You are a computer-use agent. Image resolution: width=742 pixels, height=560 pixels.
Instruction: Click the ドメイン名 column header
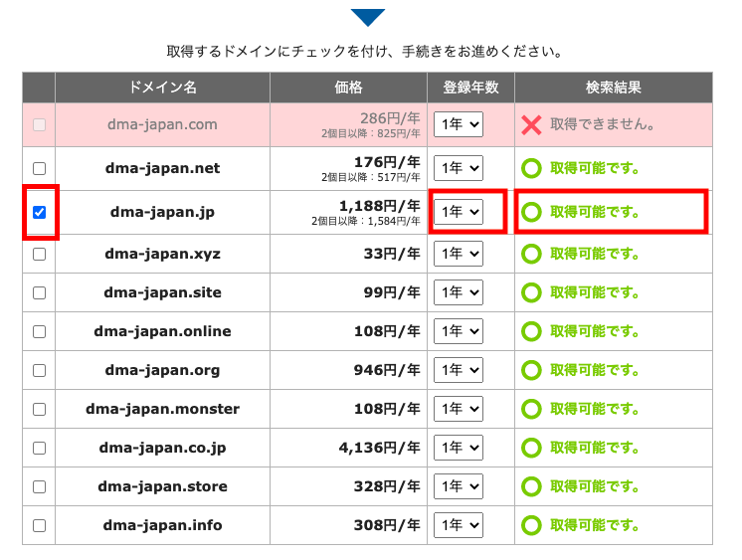tap(162, 88)
